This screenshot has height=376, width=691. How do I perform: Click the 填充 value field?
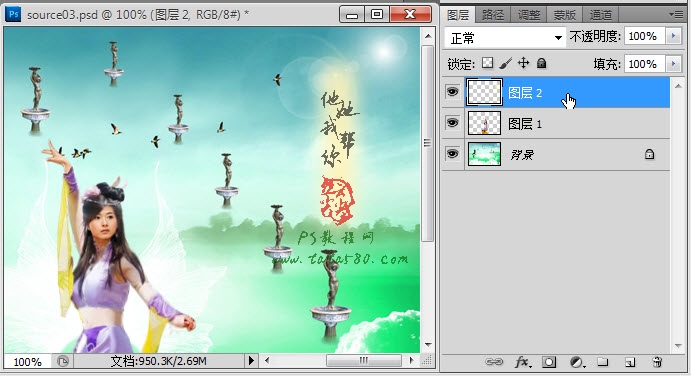645,63
